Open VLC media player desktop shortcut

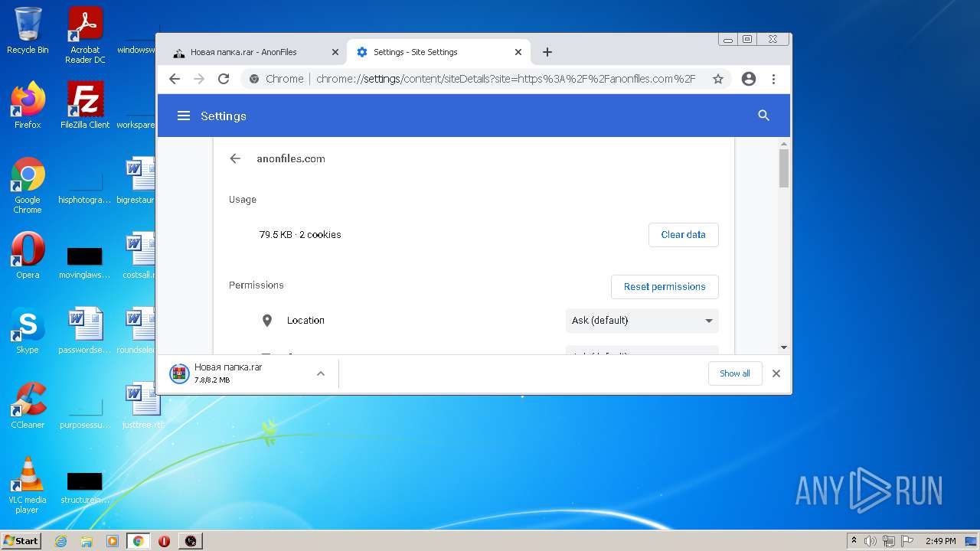(x=28, y=485)
